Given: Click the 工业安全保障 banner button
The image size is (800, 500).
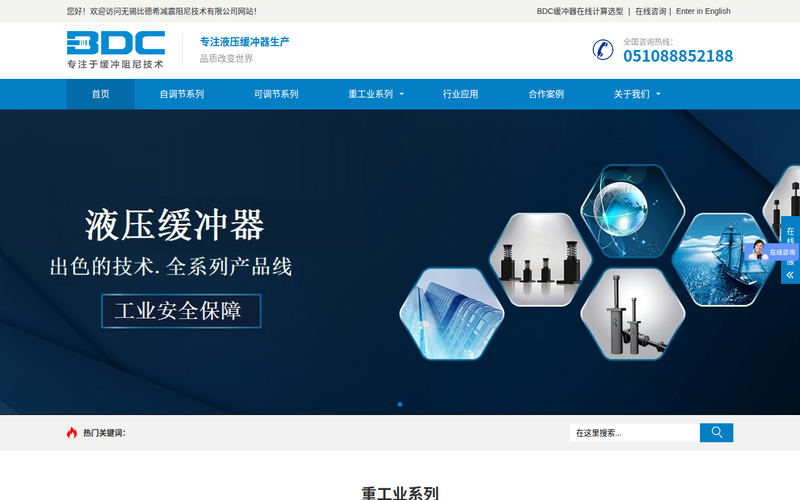Looking at the screenshot, I should [181, 311].
